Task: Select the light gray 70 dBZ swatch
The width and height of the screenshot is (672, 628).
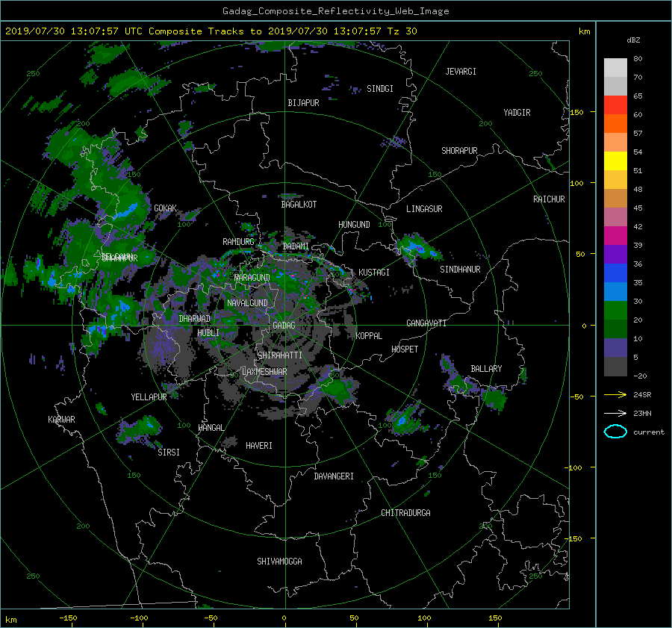Action: (x=615, y=68)
